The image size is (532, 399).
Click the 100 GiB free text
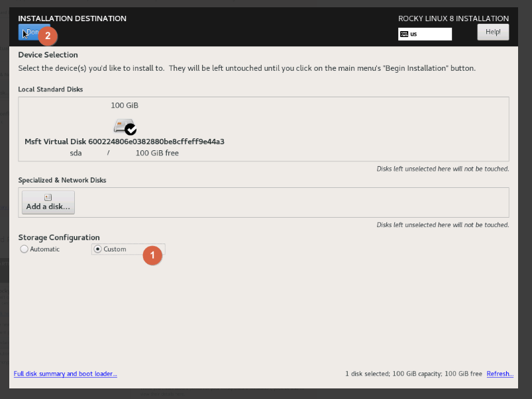157,153
